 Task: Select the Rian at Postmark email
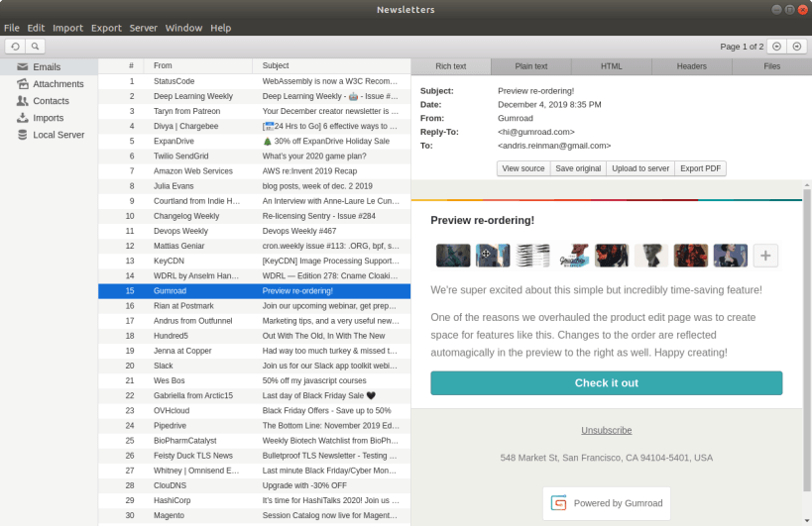(254, 306)
